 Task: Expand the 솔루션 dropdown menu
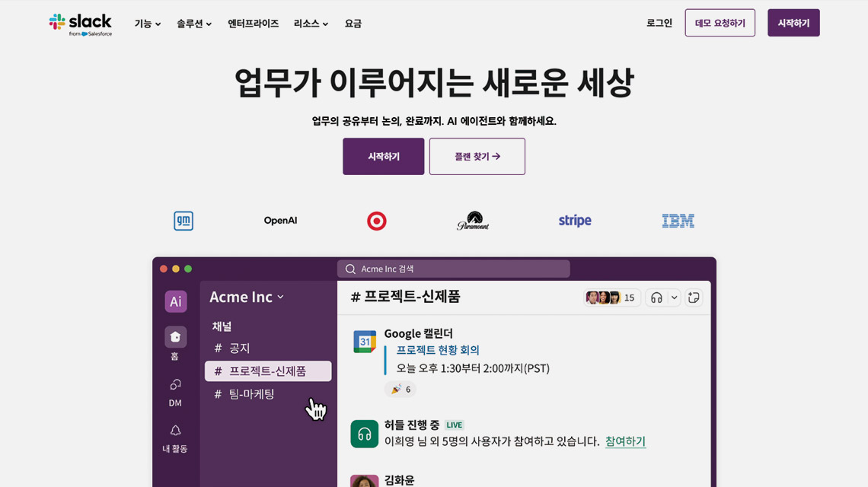[x=194, y=24]
